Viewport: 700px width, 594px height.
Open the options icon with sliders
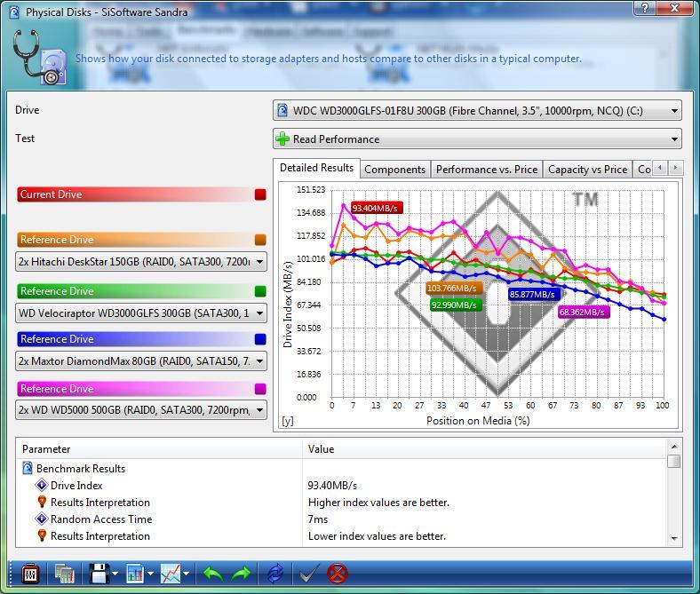coord(30,574)
